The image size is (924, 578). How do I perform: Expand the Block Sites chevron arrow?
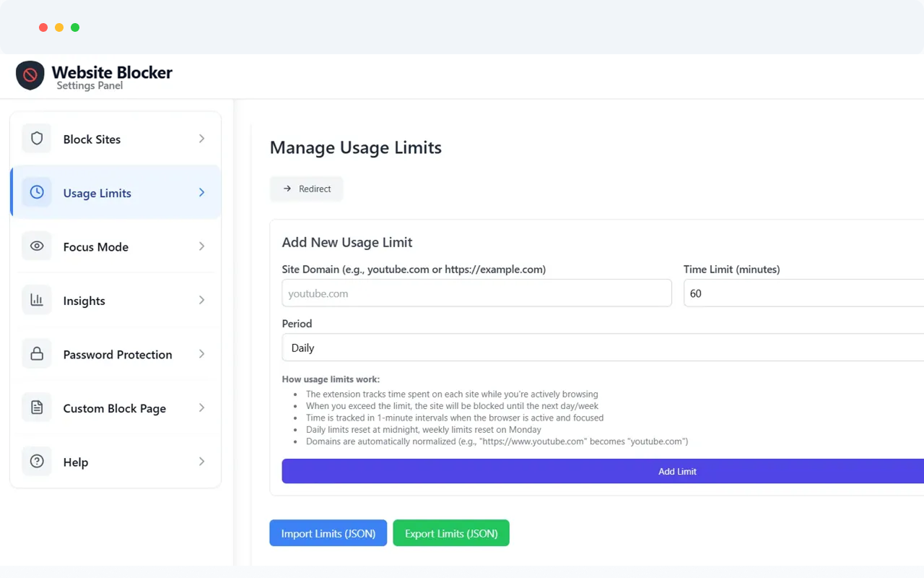(201, 139)
